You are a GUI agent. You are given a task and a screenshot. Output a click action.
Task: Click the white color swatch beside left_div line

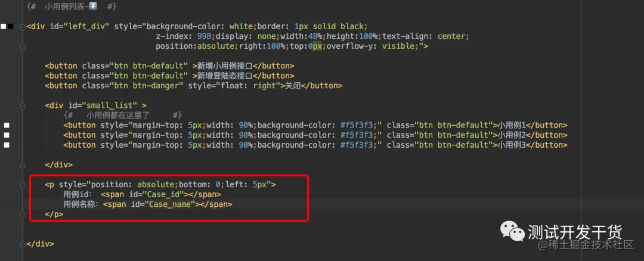coord(4,27)
